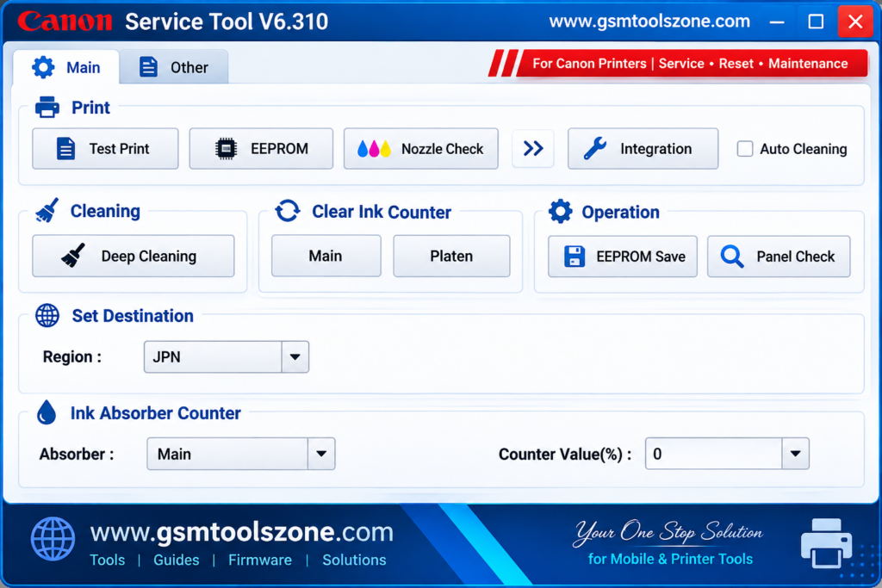The height and width of the screenshot is (588, 882).
Task: Switch to the Main tab
Action: (x=65, y=67)
